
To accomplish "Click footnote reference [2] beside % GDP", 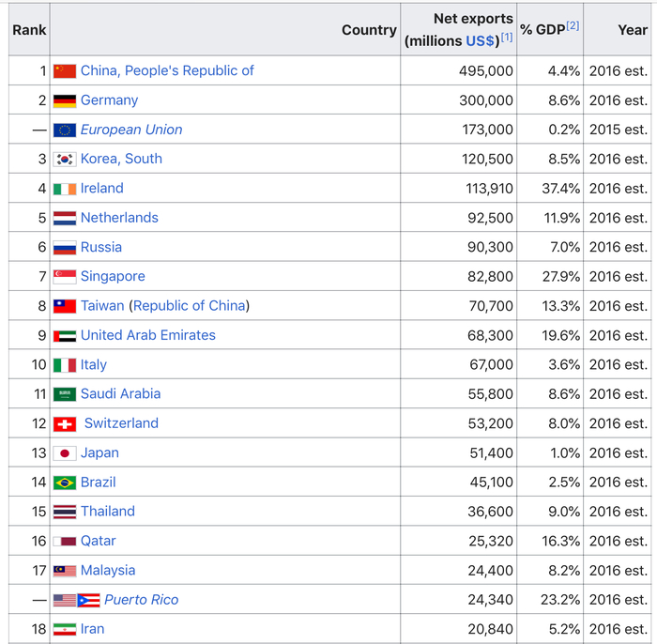I will [x=573, y=26].
